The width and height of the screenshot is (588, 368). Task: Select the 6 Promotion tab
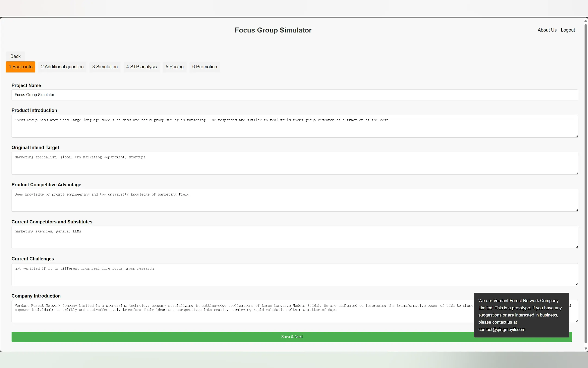pos(204,67)
